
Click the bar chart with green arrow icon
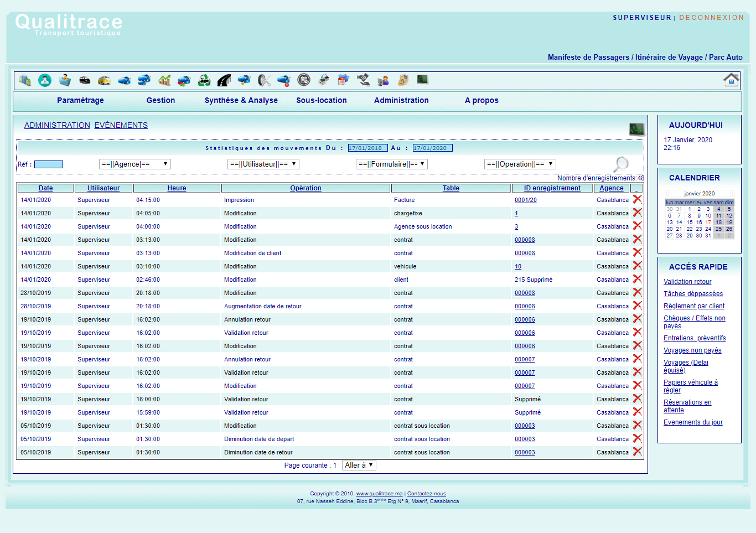[x=164, y=80]
